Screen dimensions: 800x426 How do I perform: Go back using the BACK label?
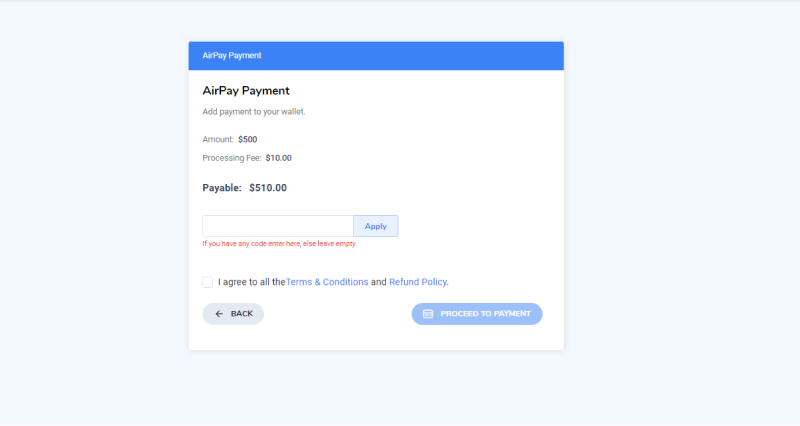pos(242,314)
